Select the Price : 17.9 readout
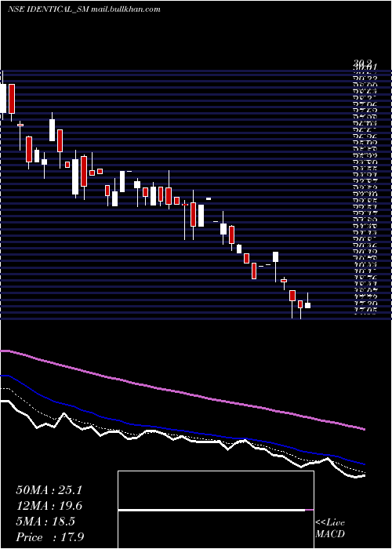This screenshot has width=392, height=549. pos(50,537)
